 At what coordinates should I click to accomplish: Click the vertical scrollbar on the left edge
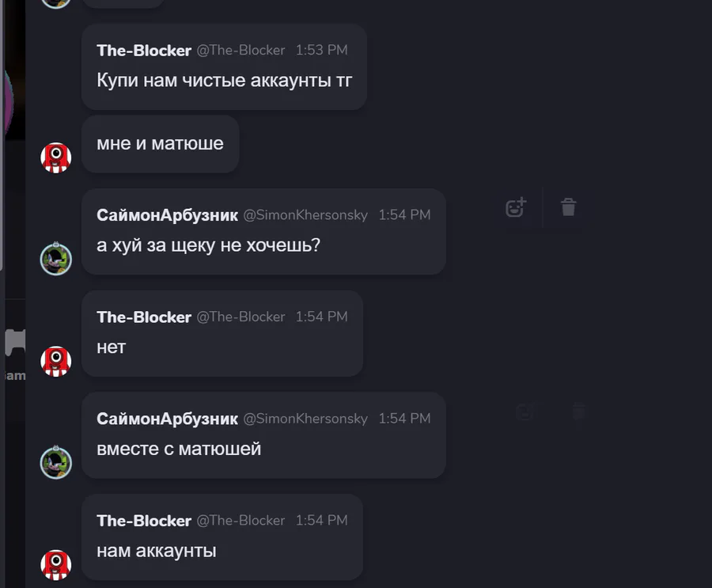2,135
